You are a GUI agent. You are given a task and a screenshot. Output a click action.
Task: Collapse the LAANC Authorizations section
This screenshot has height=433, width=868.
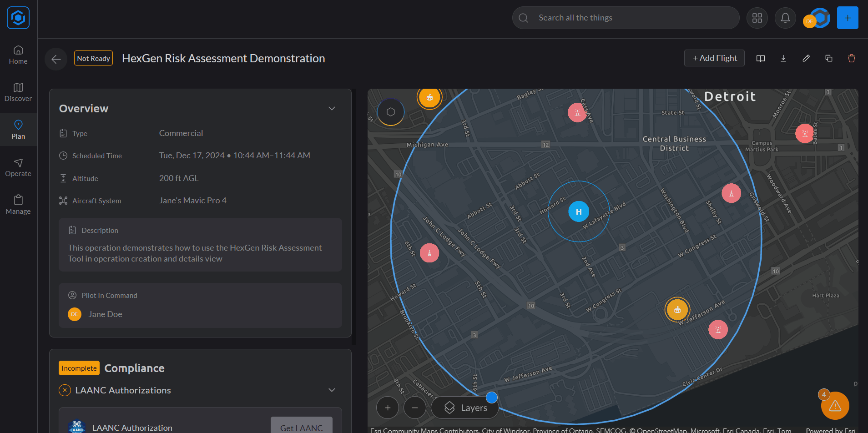[332, 390]
